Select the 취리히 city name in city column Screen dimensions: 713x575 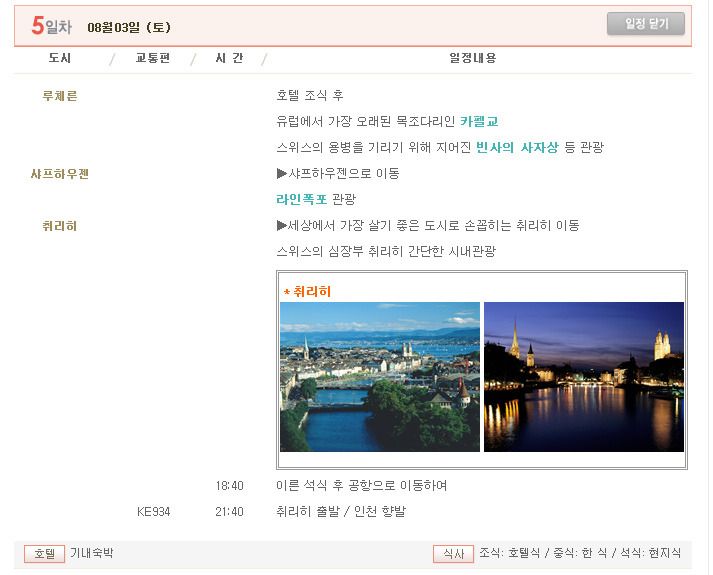[x=60, y=226]
